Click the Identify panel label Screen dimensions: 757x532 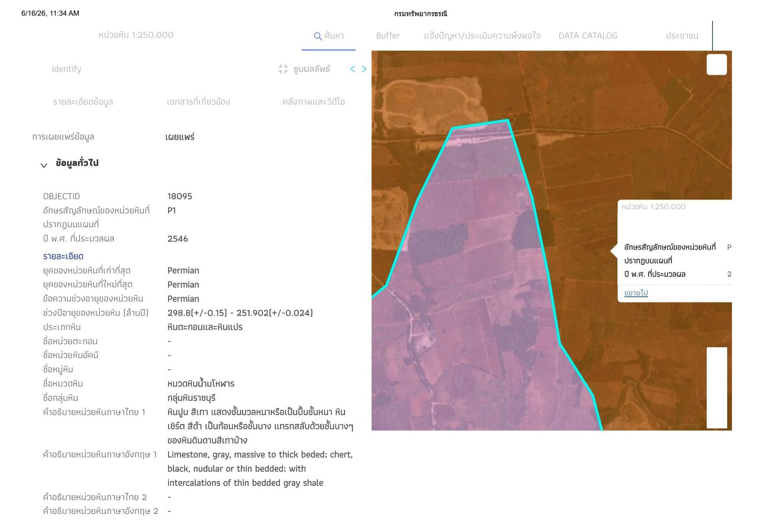tap(67, 69)
